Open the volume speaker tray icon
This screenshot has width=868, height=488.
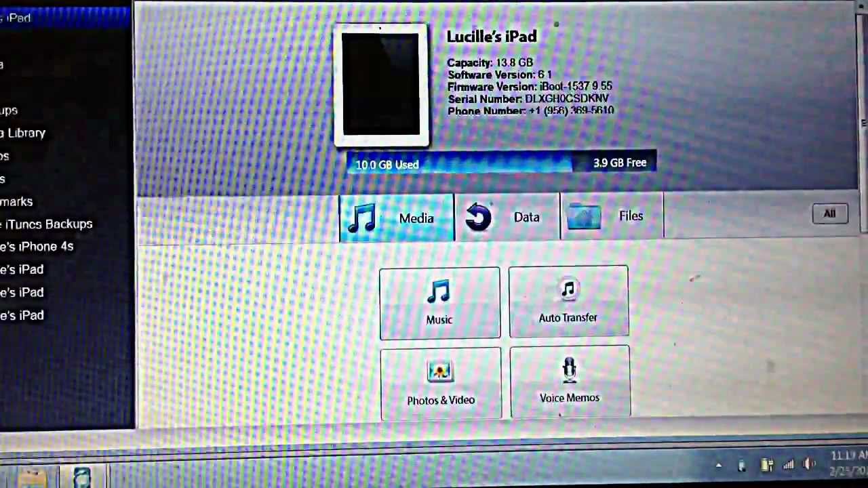[x=809, y=464]
